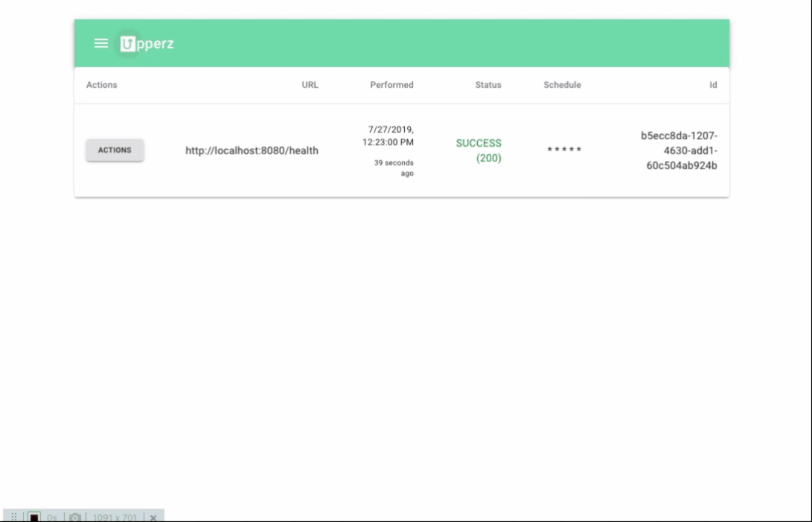Click the recorder stop button
The width and height of the screenshot is (812, 522).
(33, 517)
